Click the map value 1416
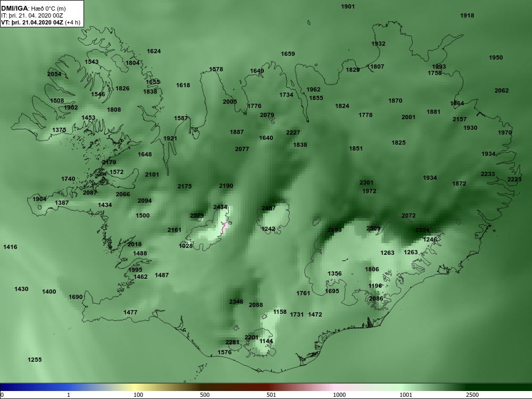The image size is (532, 399). (10, 247)
